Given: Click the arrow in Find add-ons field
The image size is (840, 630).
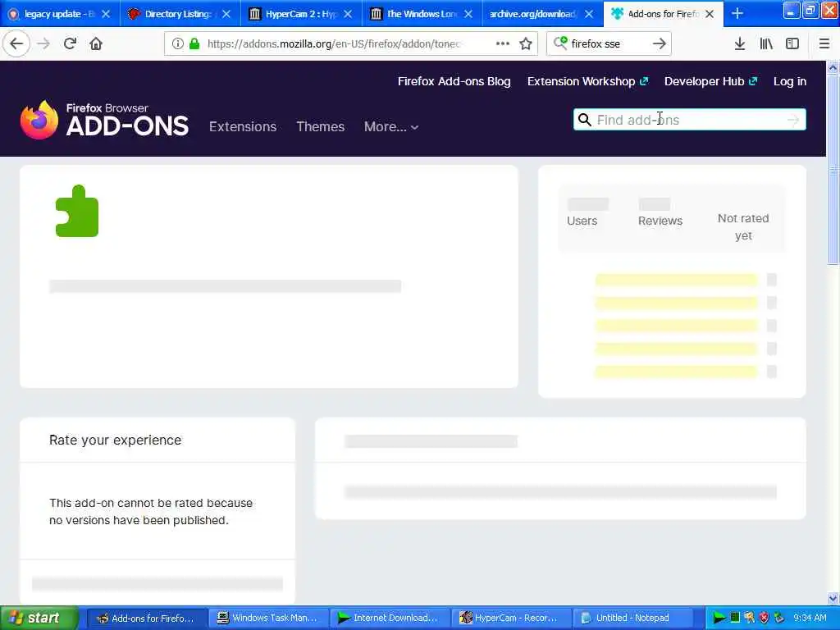Looking at the screenshot, I should [793, 120].
